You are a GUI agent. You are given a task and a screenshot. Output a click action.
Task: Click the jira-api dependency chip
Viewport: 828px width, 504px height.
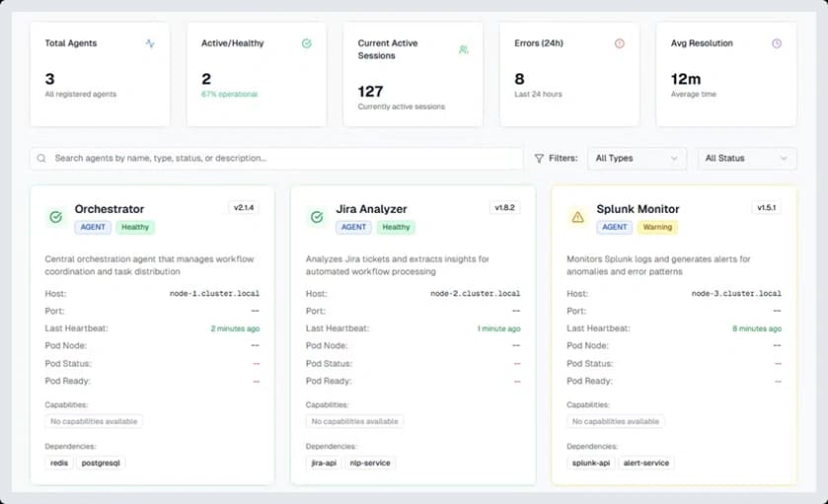324,463
